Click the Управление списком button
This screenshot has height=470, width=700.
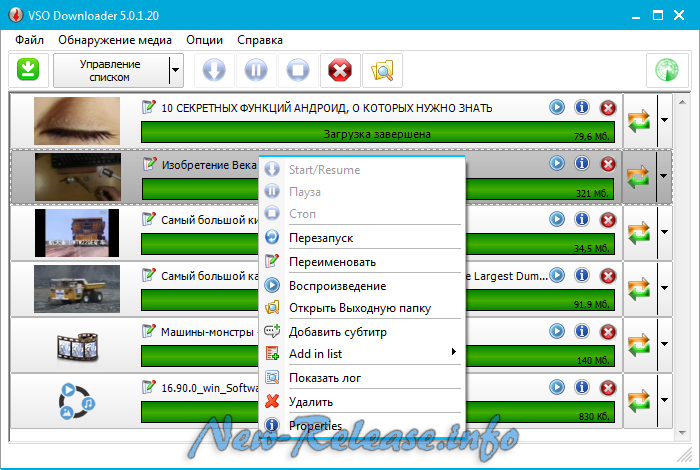coord(110,70)
